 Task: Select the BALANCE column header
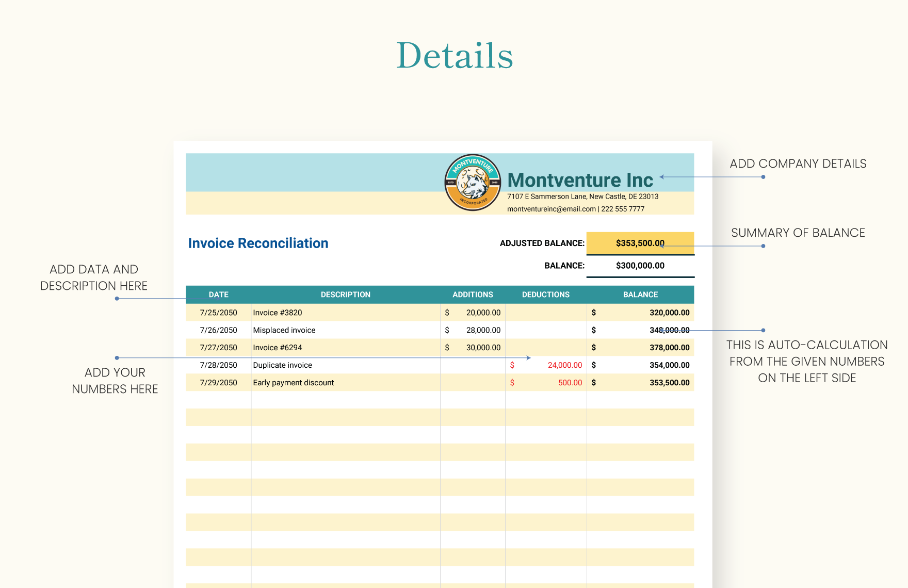(x=640, y=294)
